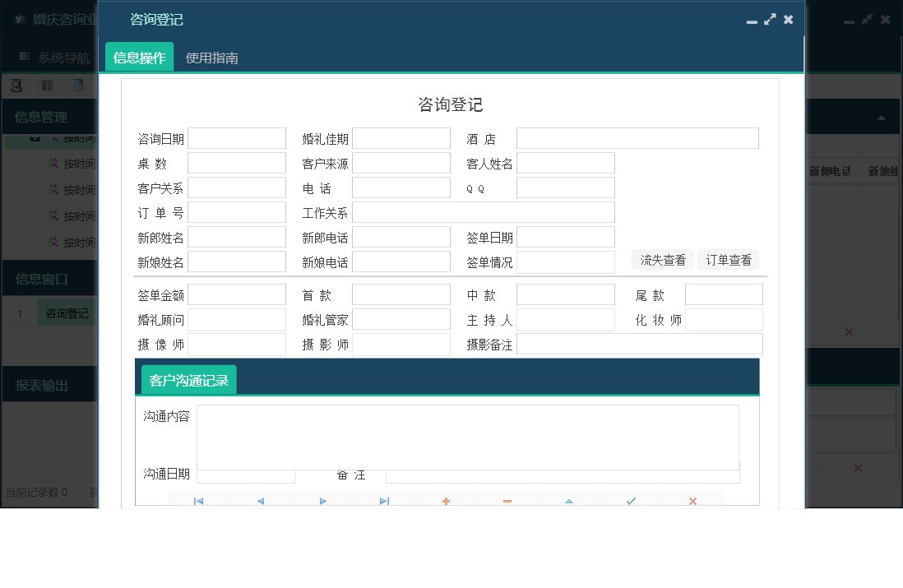
Task: Select the document icon in the left toolbar
Action: tap(78, 85)
